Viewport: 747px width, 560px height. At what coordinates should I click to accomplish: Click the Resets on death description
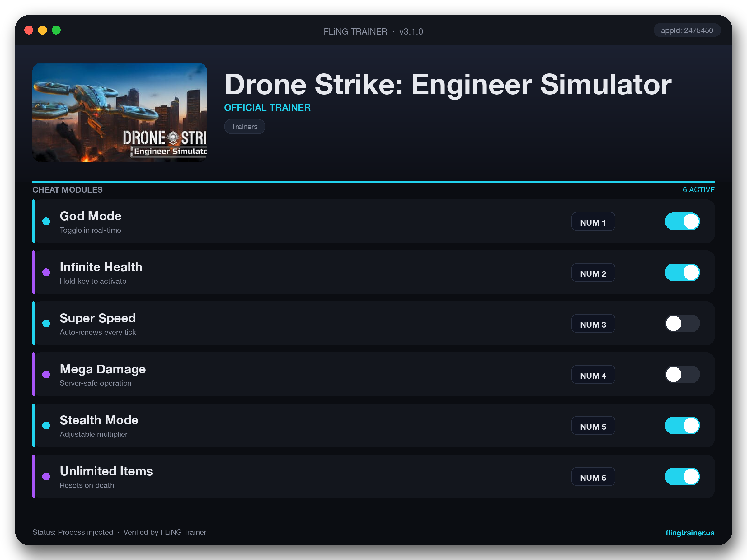[87, 485]
